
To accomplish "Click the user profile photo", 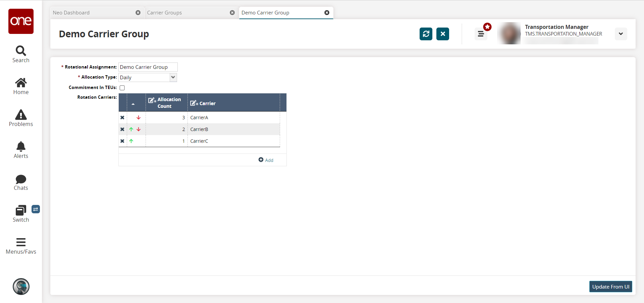I will [x=509, y=34].
